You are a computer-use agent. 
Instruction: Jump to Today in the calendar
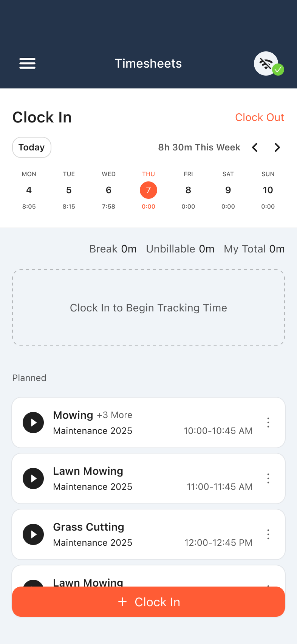click(x=32, y=147)
